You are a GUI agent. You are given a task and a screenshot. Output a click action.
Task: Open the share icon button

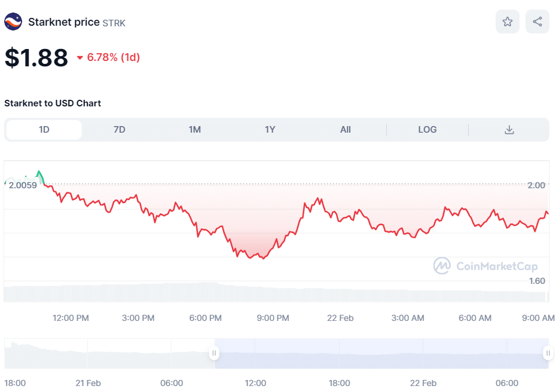pos(537,22)
